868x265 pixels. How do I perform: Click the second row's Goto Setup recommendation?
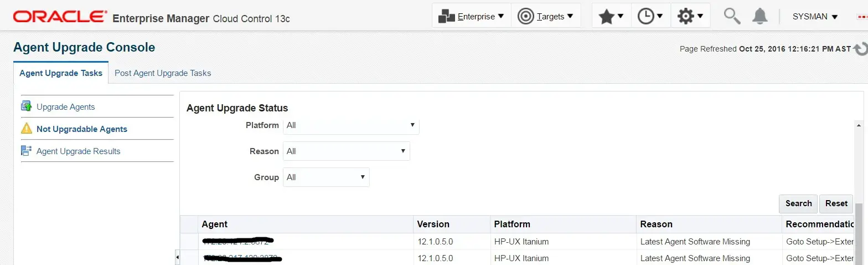820,258
